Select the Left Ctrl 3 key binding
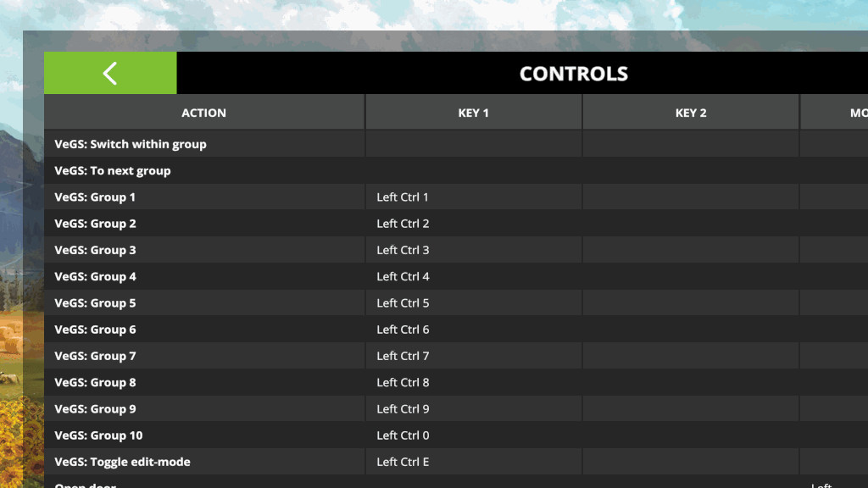868x488 pixels. coord(473,250)
